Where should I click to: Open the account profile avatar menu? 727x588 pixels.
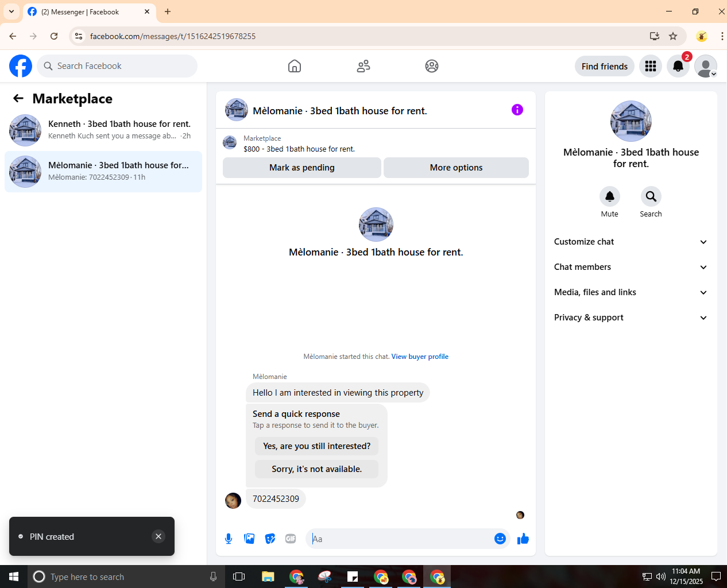click(x=706, y=66)
